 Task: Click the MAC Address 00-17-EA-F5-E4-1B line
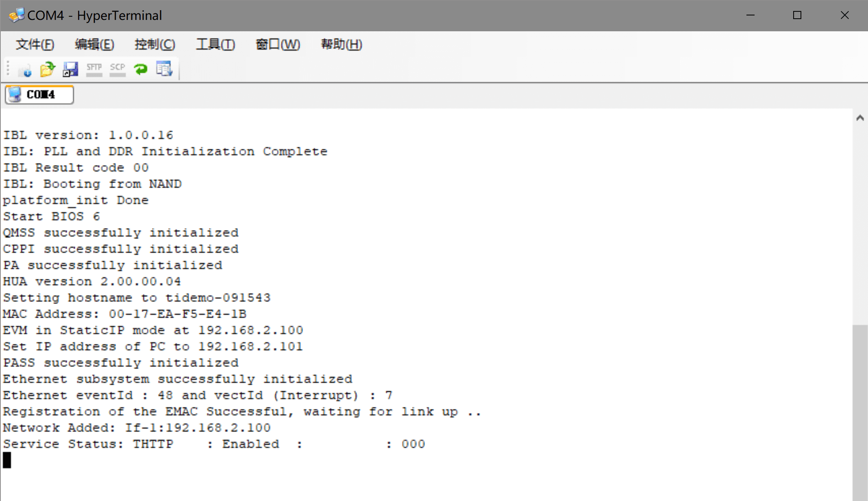[x=125, y=314]
